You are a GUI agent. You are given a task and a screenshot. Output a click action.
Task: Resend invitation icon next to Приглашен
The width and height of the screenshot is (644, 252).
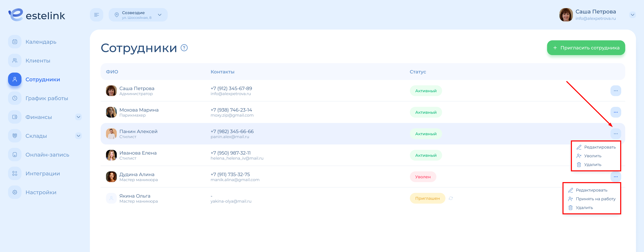451,198
